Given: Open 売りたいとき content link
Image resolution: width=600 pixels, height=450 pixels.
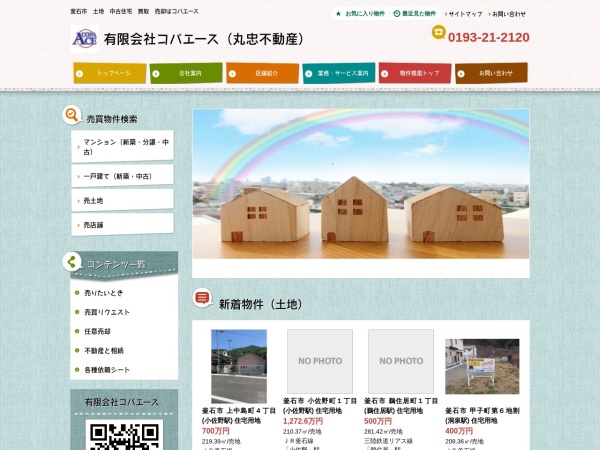Looking at the screenshot, I should (x=104, y=293).
